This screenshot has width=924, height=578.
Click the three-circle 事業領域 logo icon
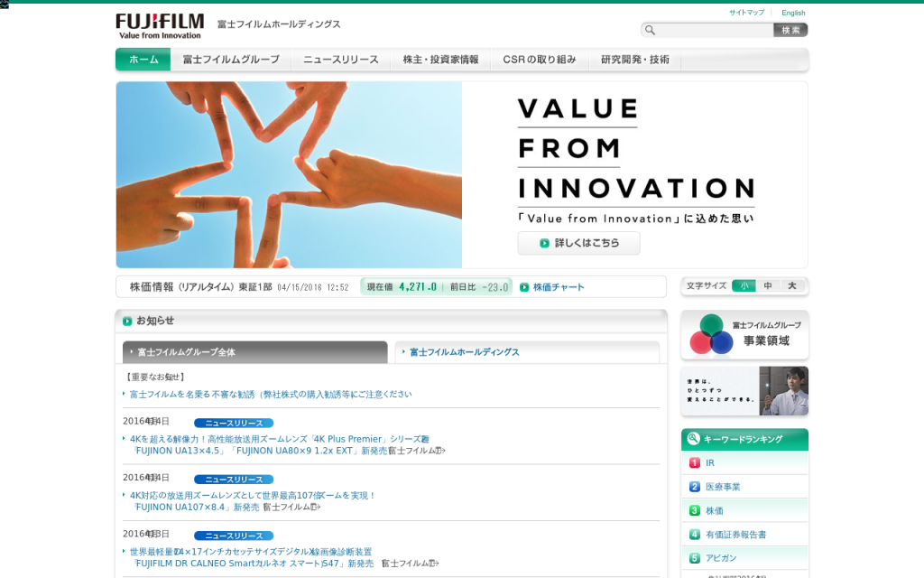(711, 334)
